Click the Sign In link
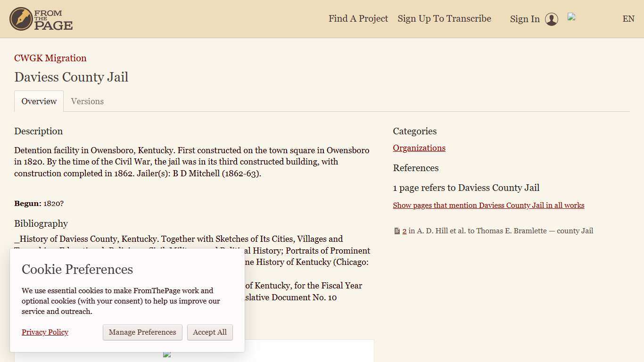This screenshot has height=362, width=644. (x=525, y=19)
